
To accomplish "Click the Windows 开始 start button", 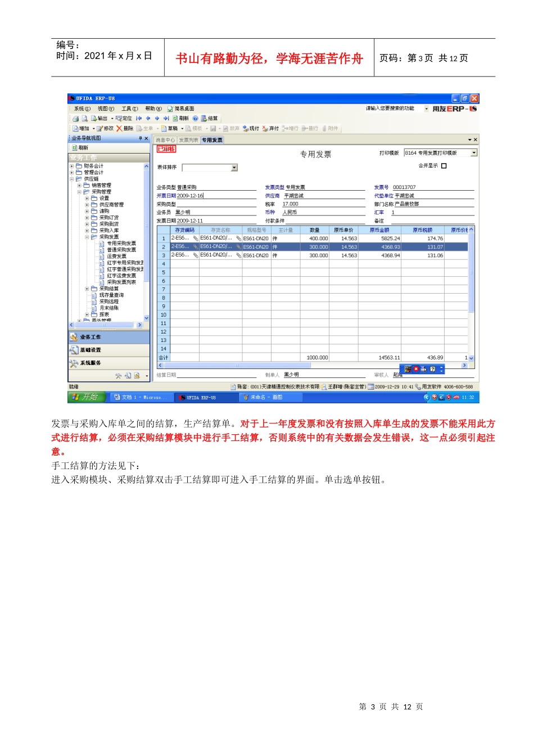I will point(86,397).
